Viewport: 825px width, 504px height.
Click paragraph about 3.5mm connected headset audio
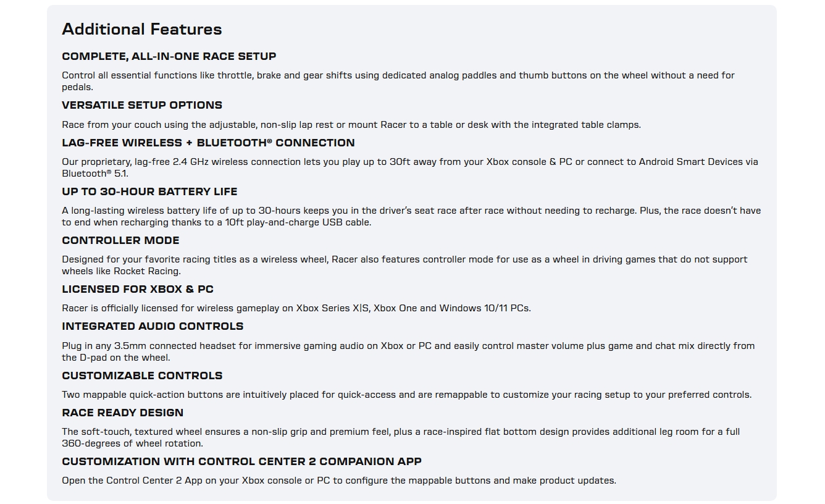(408, 351)
